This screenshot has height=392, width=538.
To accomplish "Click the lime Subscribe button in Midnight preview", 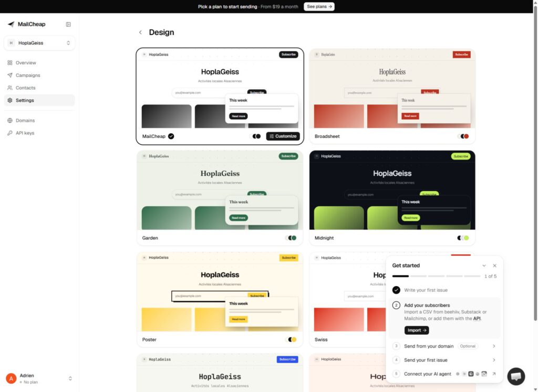I will pos(460,156).
